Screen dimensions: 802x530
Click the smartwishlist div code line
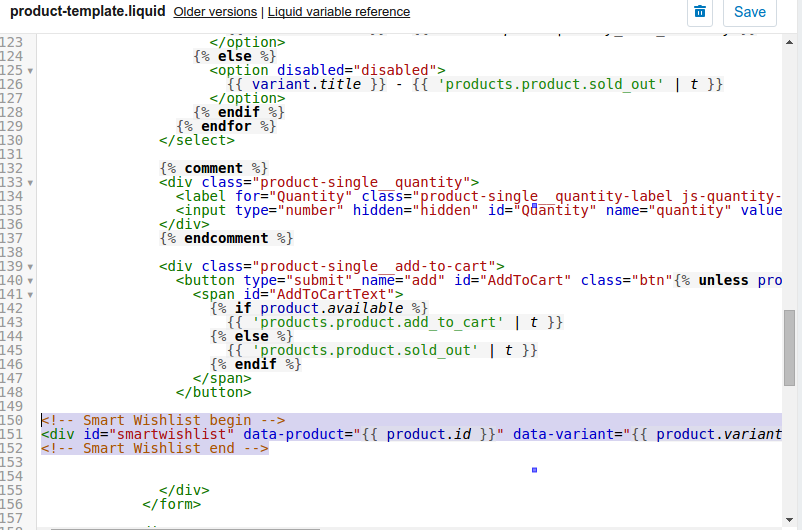(411, 434)
